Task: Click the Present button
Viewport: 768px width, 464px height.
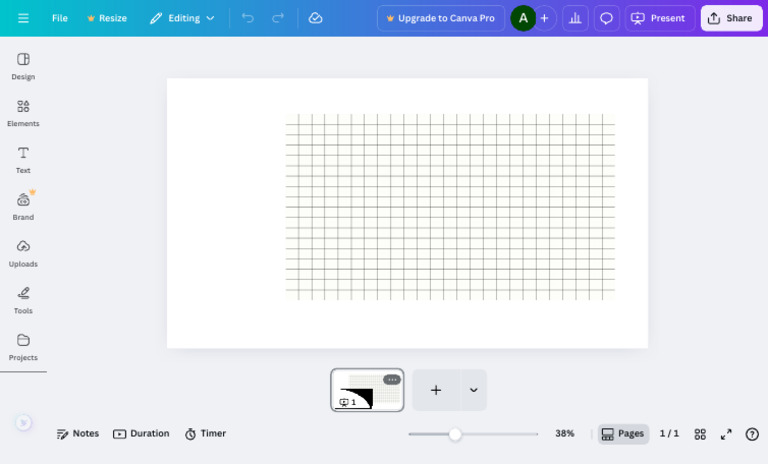Action: pos(659,18)
